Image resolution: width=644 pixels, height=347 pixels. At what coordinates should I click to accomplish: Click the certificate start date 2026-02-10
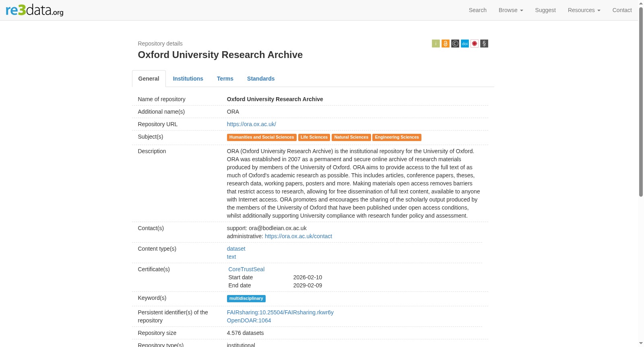coord(308,277)
